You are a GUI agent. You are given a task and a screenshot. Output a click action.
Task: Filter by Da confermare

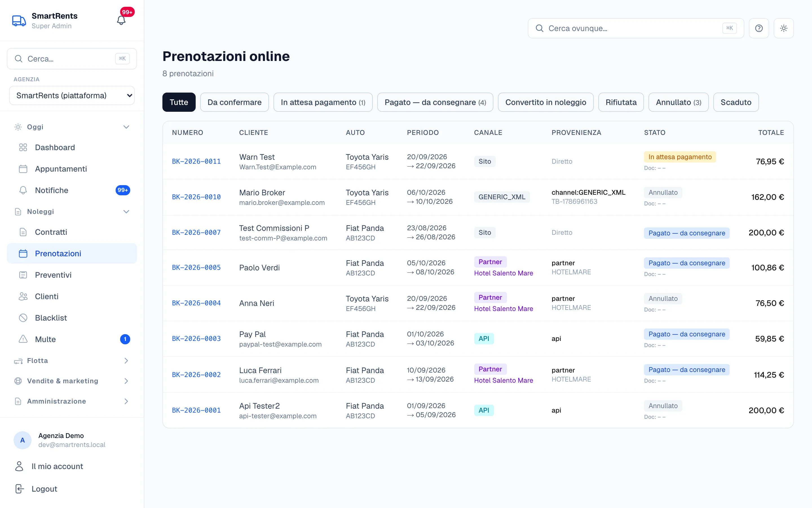pos(235,102)
